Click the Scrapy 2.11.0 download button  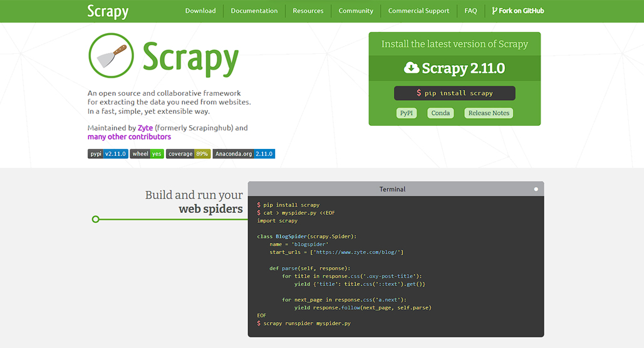pos(455,68)
